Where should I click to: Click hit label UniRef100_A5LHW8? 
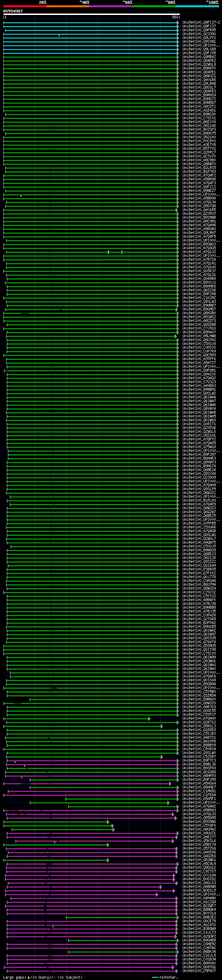199,336
